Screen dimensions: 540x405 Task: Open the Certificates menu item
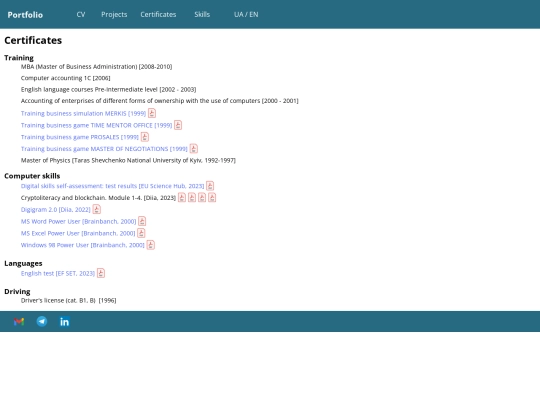[158, 14]
